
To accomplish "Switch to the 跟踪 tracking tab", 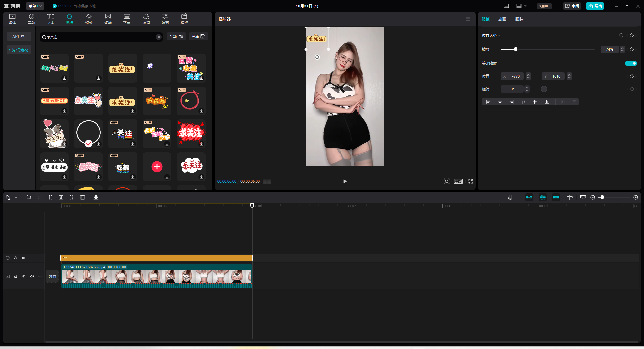I will (519, 19).
